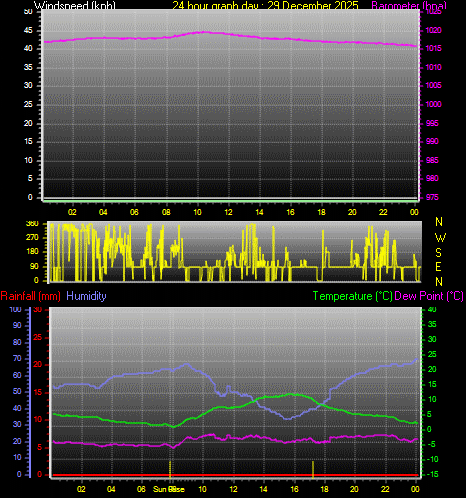Click the '270' wind direction axis value
The height and width of the screenshot is (498, 466).
(32, 238)
